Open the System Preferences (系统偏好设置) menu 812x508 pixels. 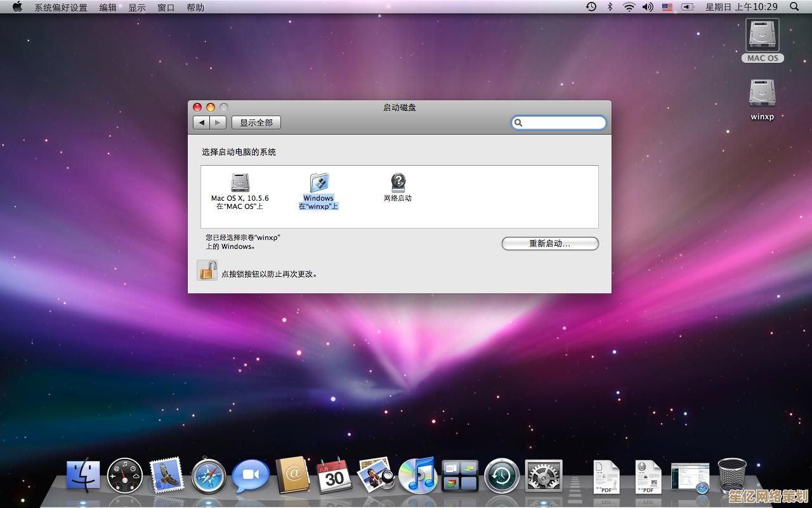click(61, 8)
